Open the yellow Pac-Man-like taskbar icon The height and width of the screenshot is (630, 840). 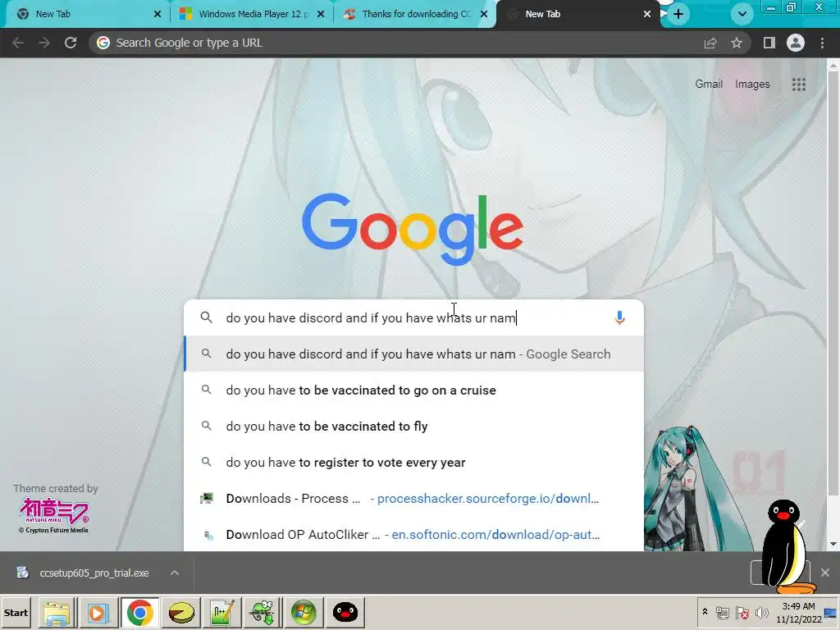[181, 612]
